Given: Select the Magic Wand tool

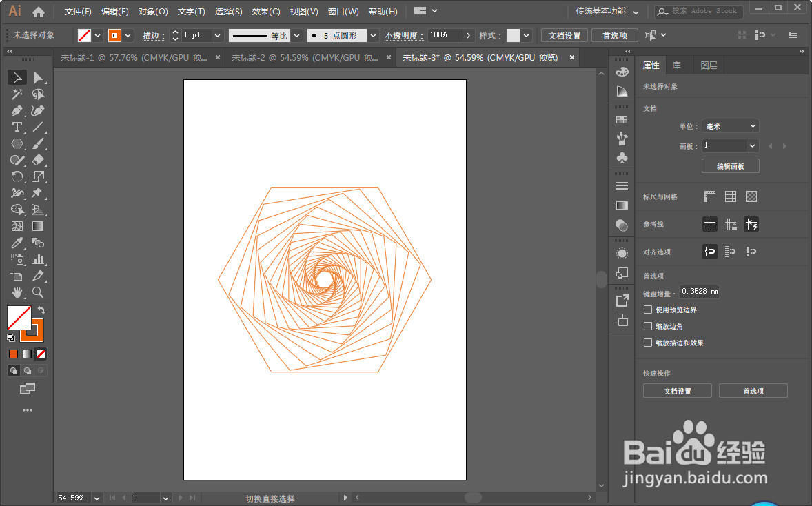Looking at the screenshot, I should click(x=17, y=94).
